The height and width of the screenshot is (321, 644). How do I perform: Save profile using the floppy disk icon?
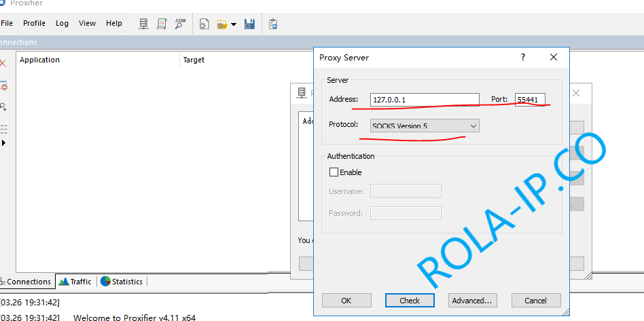(x=249, y=24)
